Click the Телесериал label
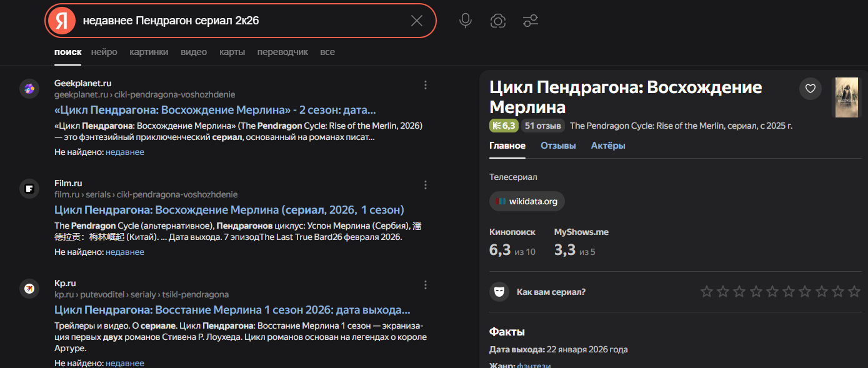This screenshot has height=368, width=868. point(513,177)
